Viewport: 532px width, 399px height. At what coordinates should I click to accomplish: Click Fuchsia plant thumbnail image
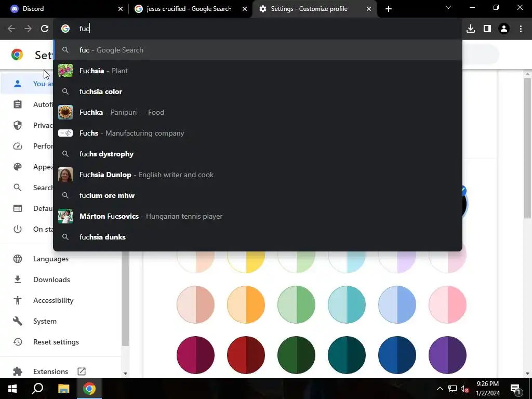[65, 71]
